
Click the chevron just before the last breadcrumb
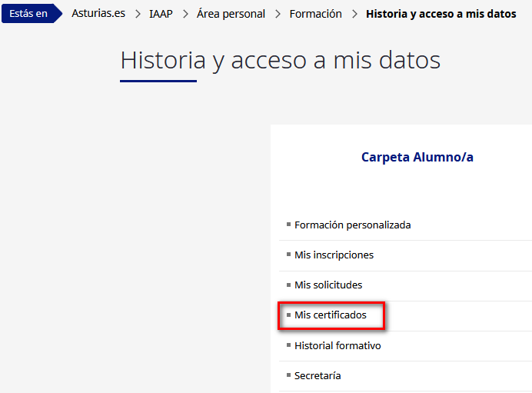pyautogui.click(x=354, y=14)
